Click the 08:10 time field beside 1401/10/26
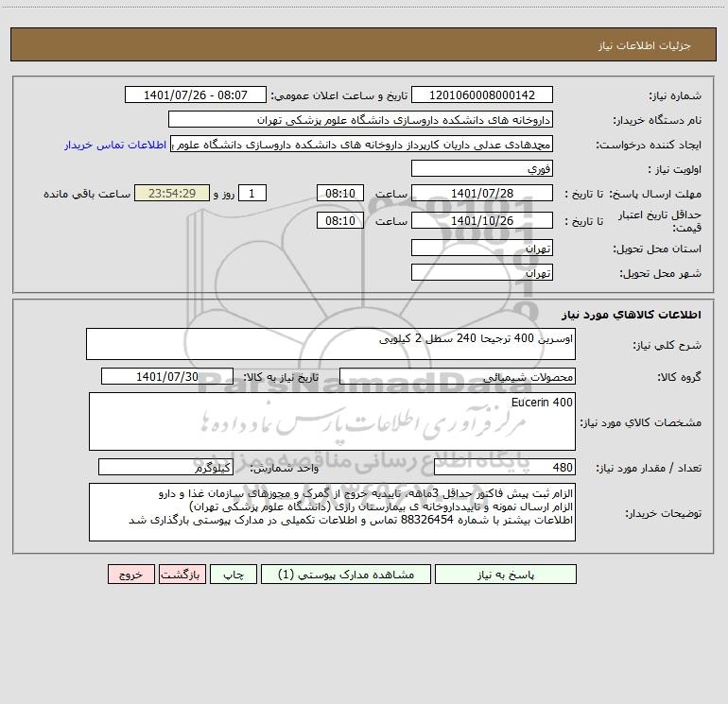The height and width of the screenshot is (704, 728). coord(339,220)
